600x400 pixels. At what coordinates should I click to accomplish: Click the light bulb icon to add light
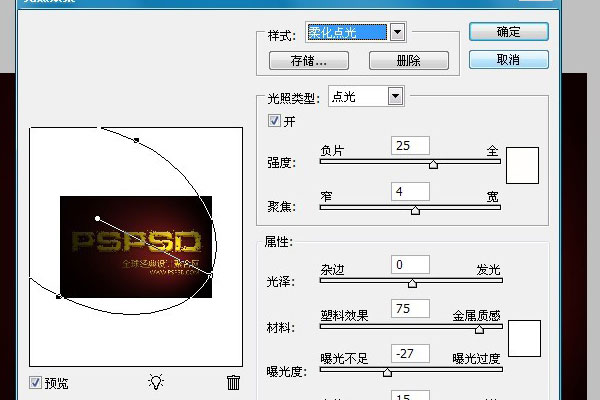[155, 381]
